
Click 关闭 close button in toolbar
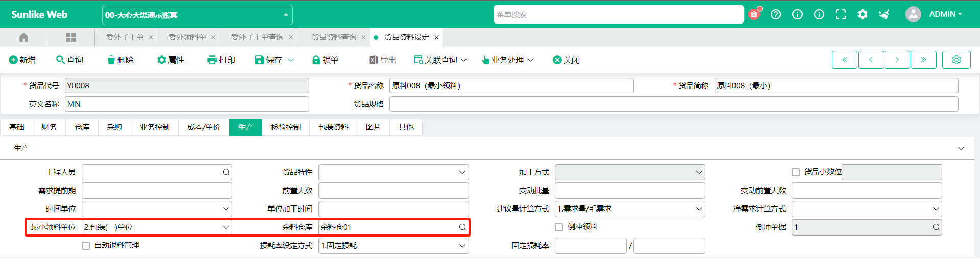pos(567,60)
